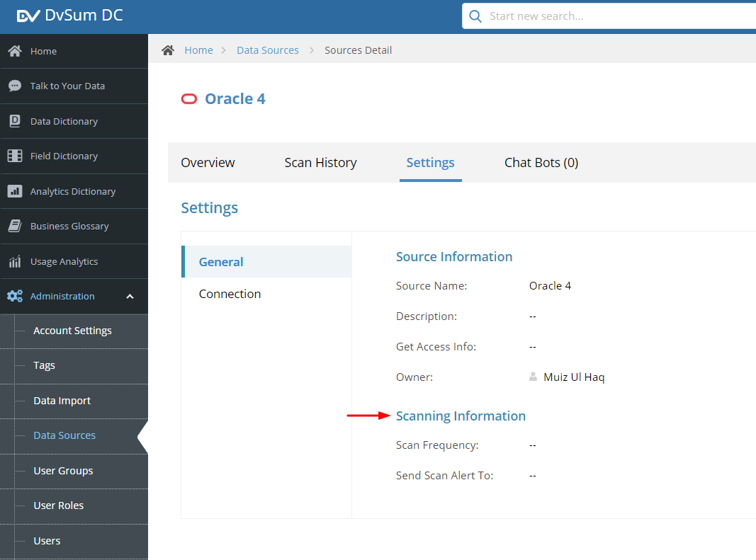Switch to the Scan History tab

(x=321, y=162)
